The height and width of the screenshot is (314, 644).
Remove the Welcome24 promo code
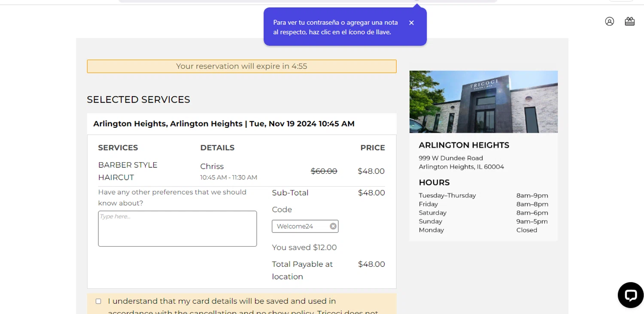click(x=333, y=226)
